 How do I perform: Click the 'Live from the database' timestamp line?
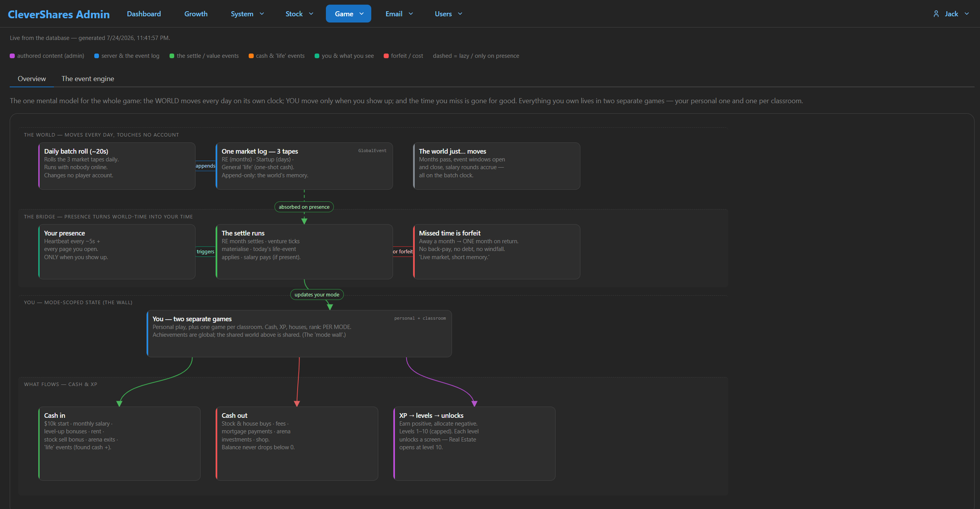click(90, 38)
